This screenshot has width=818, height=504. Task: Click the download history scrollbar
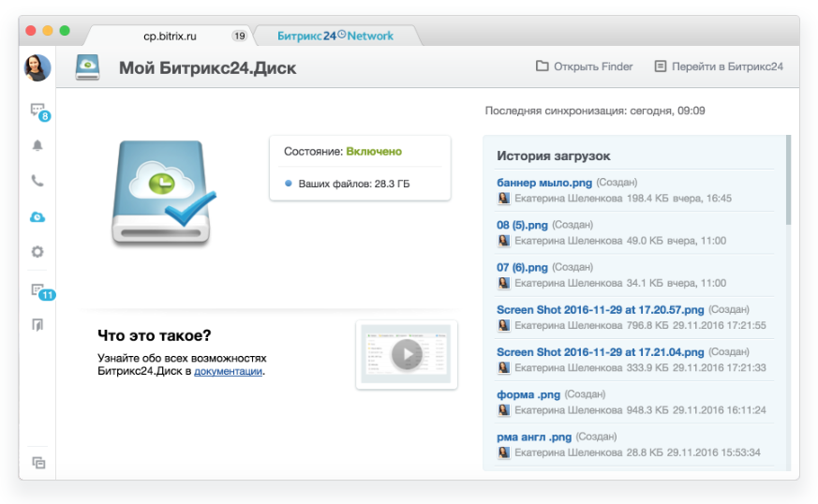point(789,180)
